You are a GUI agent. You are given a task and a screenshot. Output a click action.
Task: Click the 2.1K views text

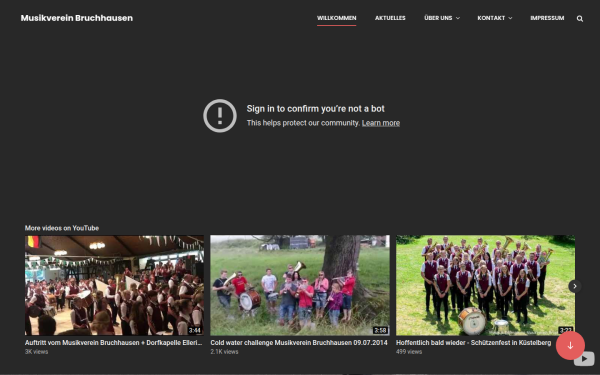224,352
